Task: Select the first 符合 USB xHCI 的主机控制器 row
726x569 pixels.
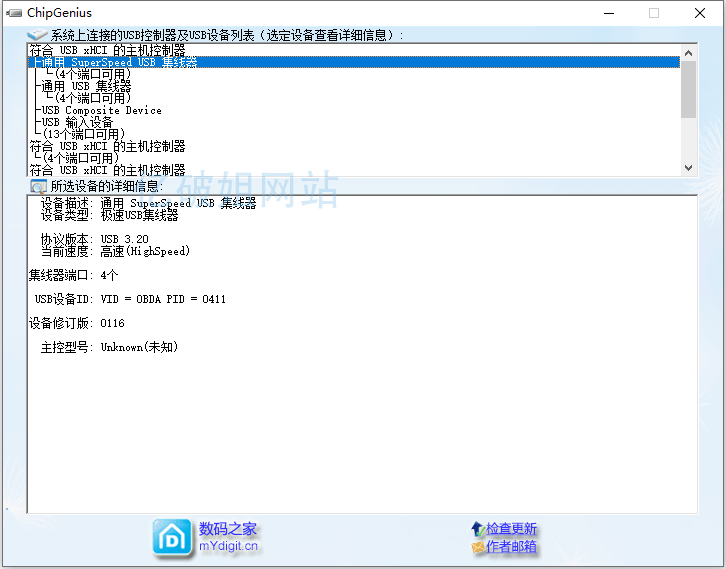Action: pyautogui.click(x=354, y=50)
